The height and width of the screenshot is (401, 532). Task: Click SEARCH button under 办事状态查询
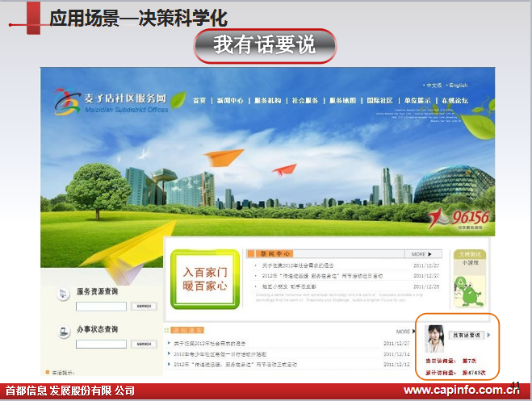click(143, 345)
